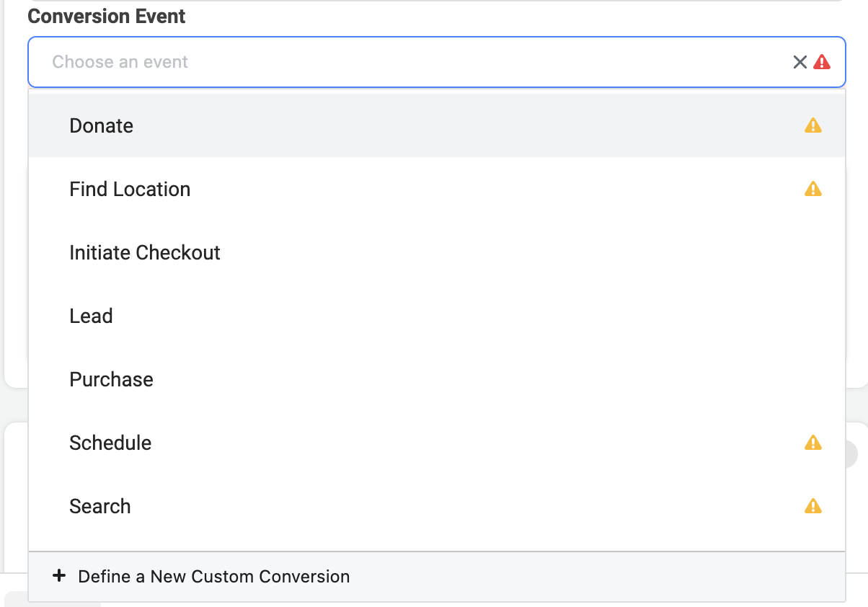The width and height of the screenshot is (868, 607).
Task: Select Donate from the event list
Action: click(102, 126)
